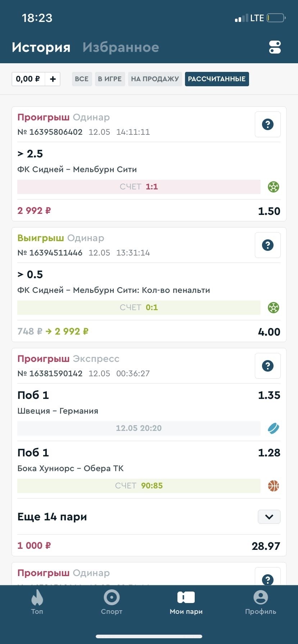The height and width of the screenshot is (644, 298).
Task: Open the Мои пари tab
Action: [x=186, y=601]
